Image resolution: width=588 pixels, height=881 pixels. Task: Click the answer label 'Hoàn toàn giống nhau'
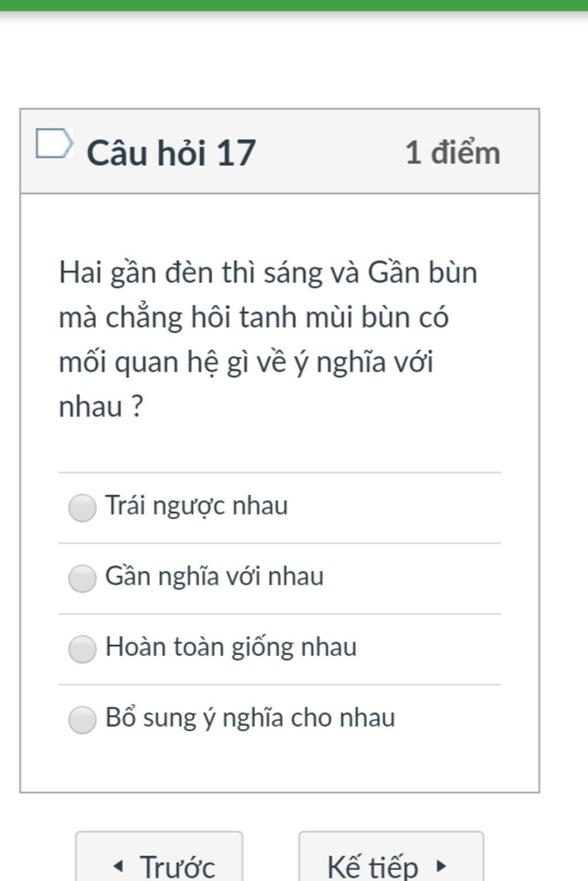(x=231, y=647)
